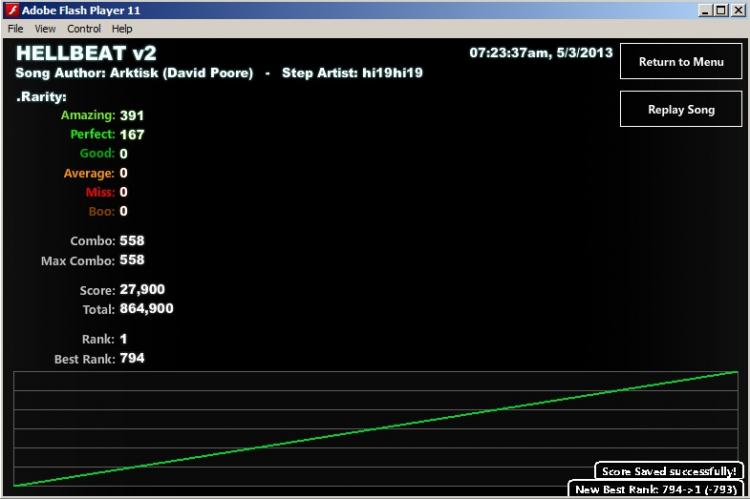Open the Control menu
750x499 pixels.
tap(84, 29)
